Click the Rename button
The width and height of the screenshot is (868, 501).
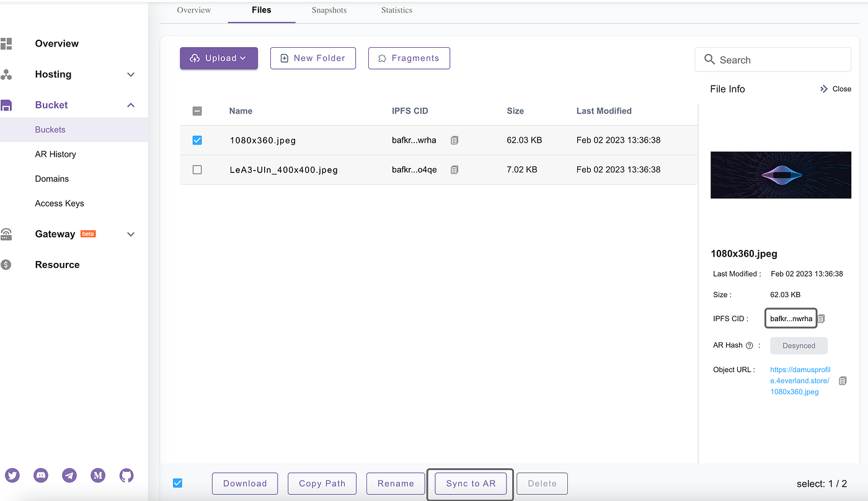396,484
